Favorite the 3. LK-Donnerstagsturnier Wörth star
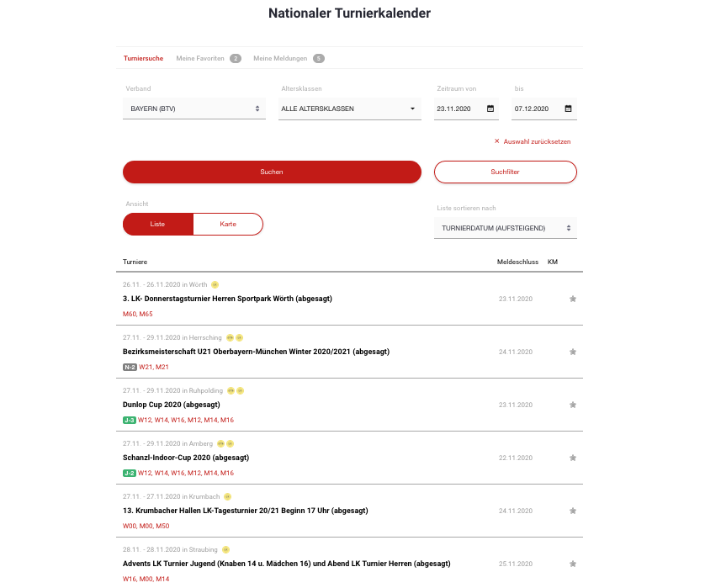This screenshot has width=705, height=588. tap(573, 299)
